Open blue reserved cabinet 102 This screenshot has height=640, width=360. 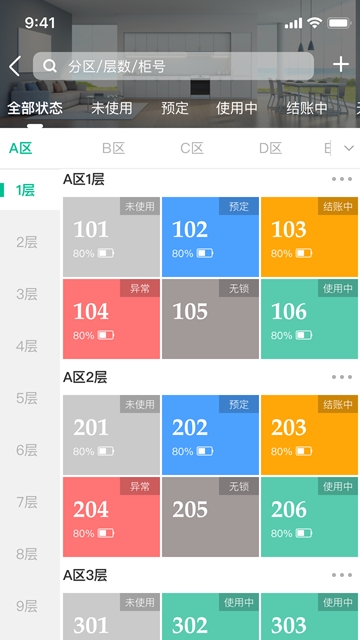pyautogui.click(x=210, y=237)
